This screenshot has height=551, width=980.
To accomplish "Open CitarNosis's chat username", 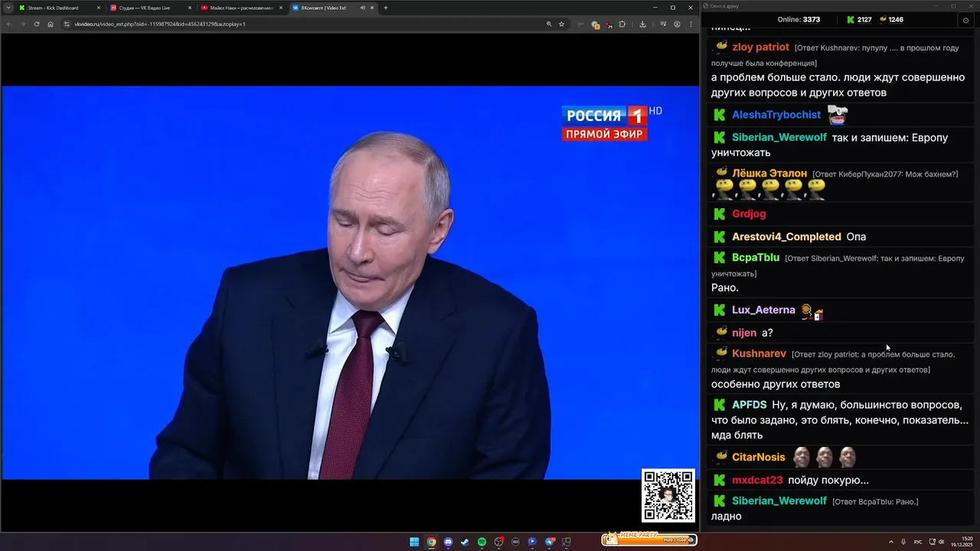I will pos(759,457).
